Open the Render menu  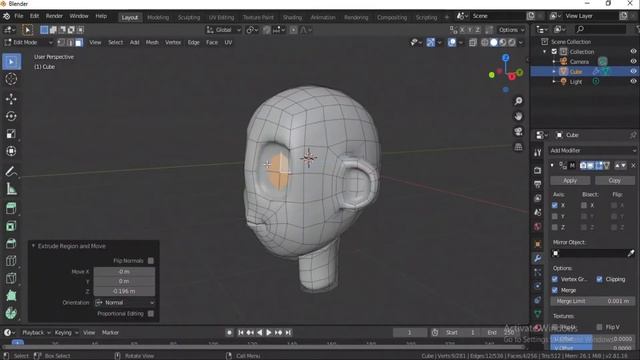54,16
